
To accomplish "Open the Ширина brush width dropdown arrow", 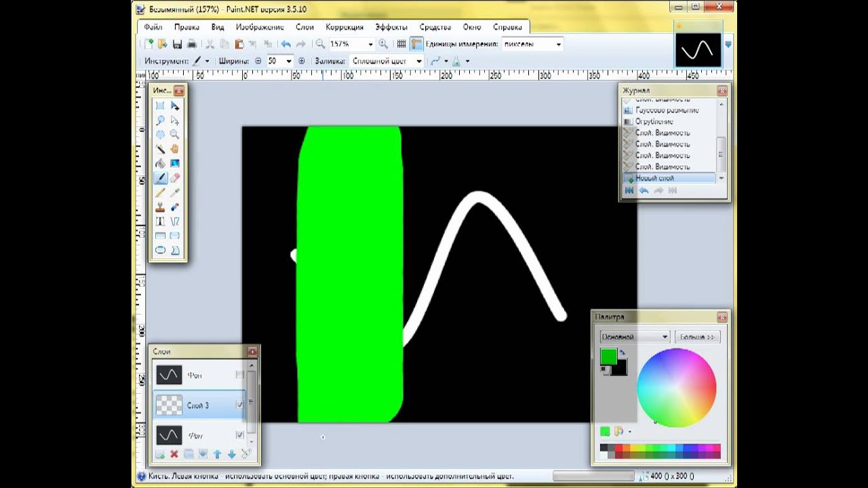I will 289,61.
